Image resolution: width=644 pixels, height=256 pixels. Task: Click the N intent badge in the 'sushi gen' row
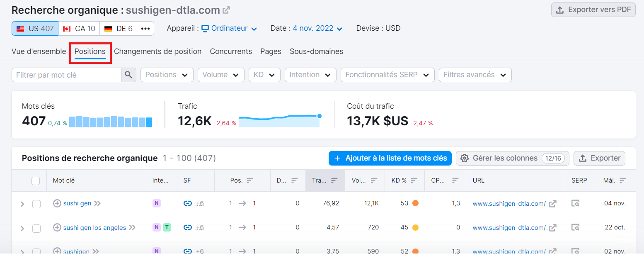(157, 203)
